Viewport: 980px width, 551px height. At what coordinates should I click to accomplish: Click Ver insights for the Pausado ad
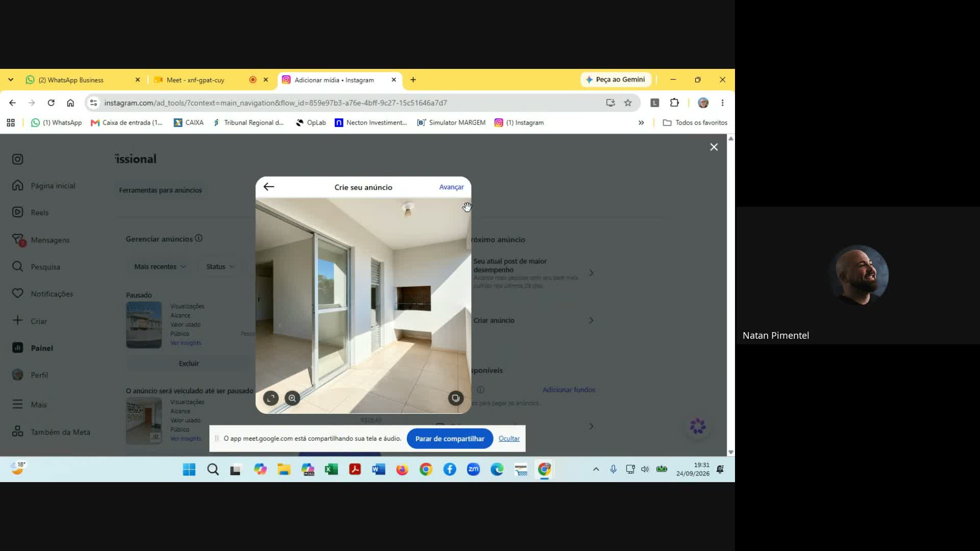point(186,343)
